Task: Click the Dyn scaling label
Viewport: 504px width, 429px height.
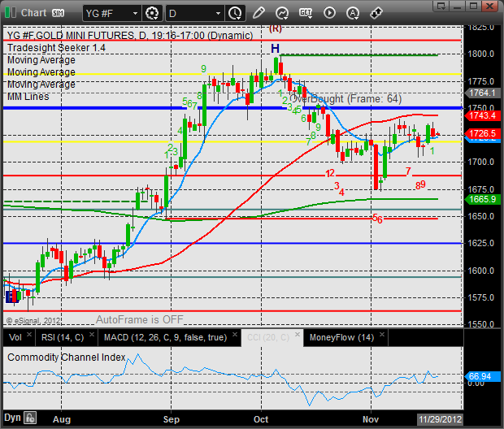Action: (12, 418)
